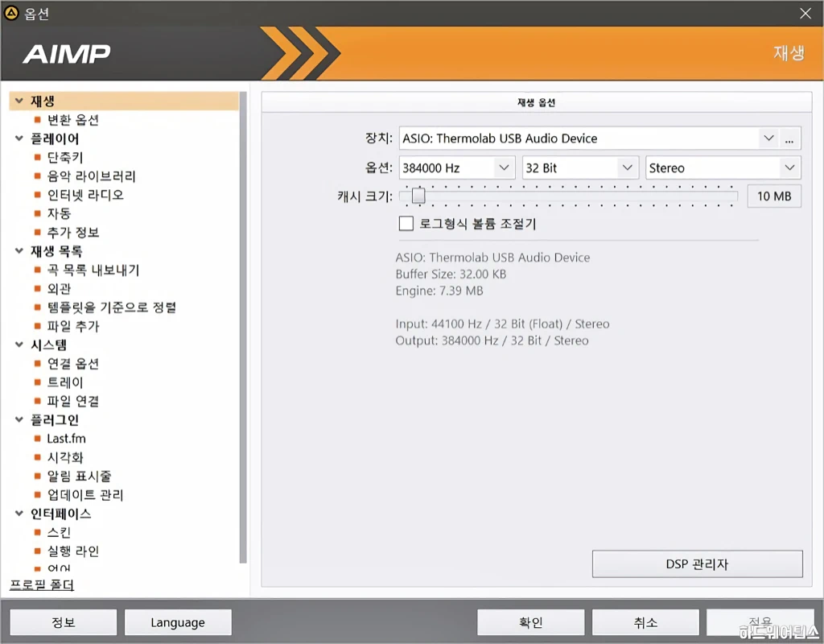Click the 취소 button
This screenshot has height=644, width=824.
[645, 622]
